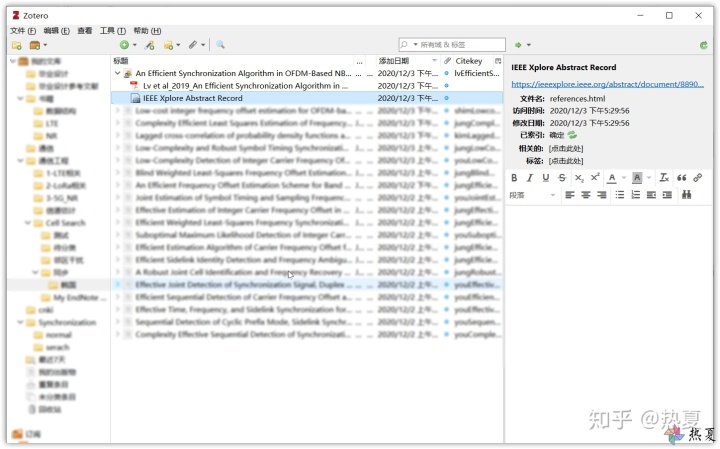720x449 pixels.
Task: Open the new library dropdown button
Action: click(x=38, y=45)
